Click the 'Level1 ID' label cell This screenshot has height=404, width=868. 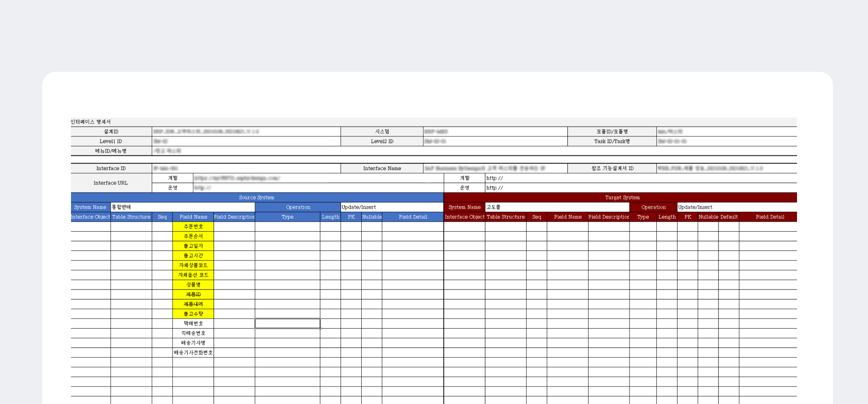tap(111, 141)
